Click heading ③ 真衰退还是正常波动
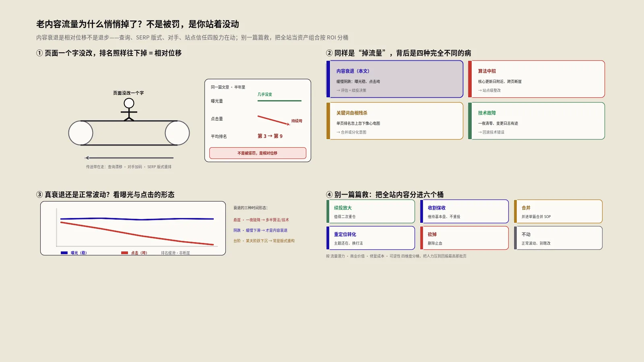Image resolution: width=644 pixels, height=362 pixels. point(105,195)
